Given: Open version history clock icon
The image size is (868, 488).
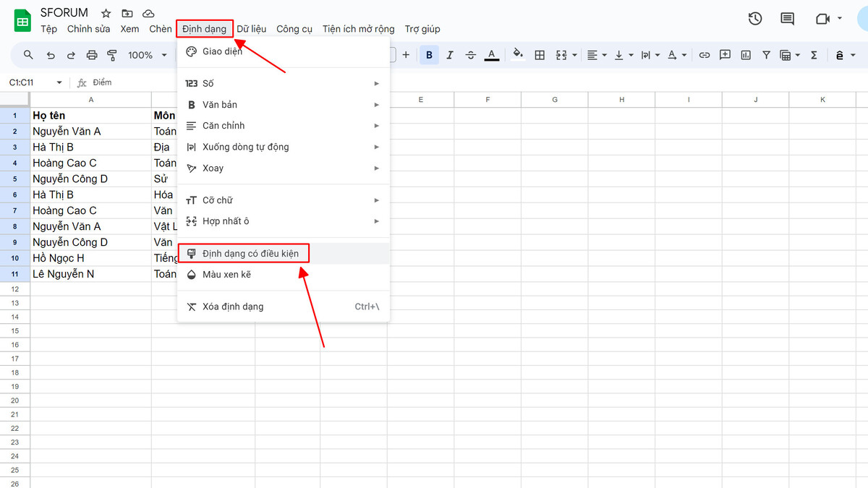Looking at the screenshot, I should [x=755, y=19].
